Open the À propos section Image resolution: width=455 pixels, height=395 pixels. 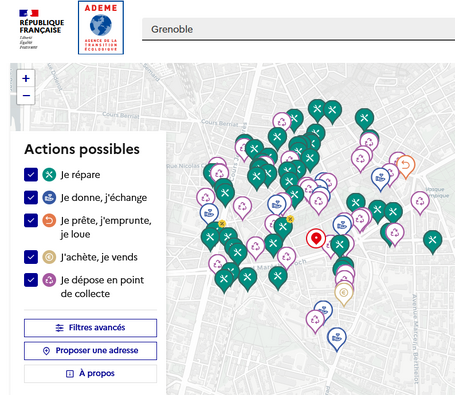pyautogui.click(x=90, y=373)
